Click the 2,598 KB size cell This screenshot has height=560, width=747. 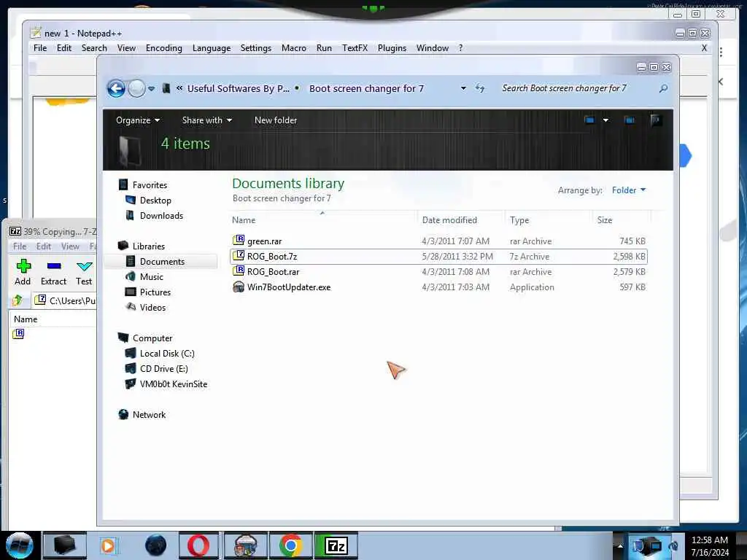tap(629, 257)
